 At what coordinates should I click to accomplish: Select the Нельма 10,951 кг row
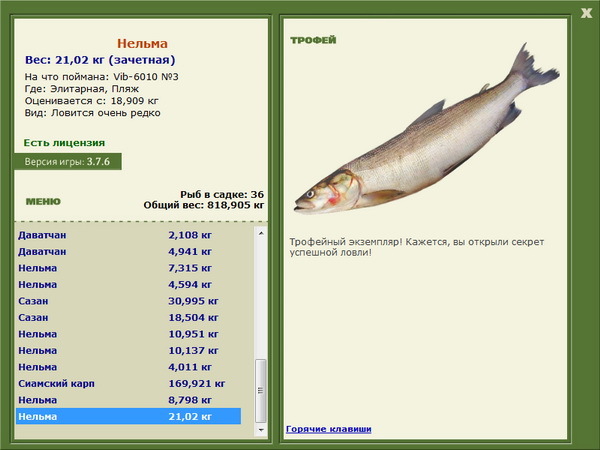(x=129, y=334)
